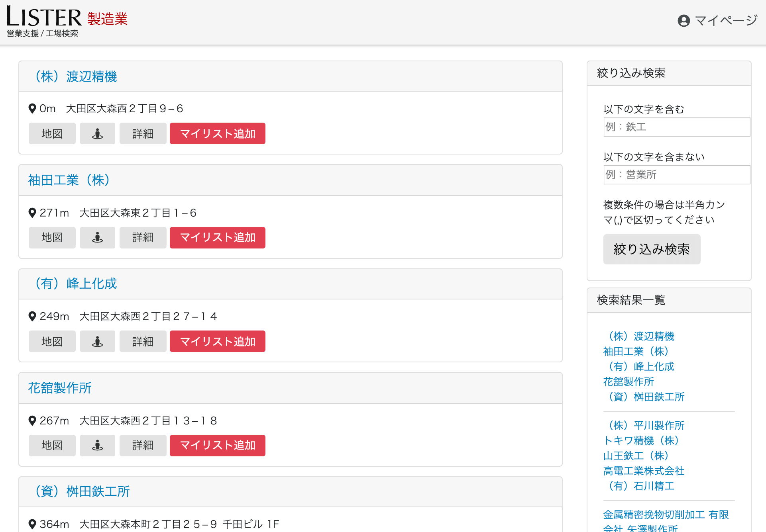View 詳細 for 峰上化成
The width and height of the screenshot is (766, 532).
[x=143, y=341]
